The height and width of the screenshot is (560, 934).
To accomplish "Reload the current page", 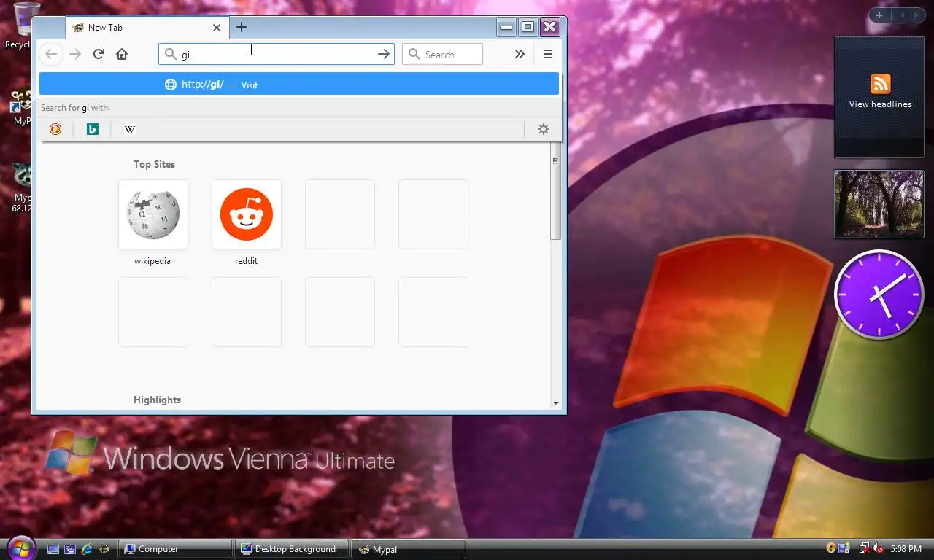I will pos(99,54).
